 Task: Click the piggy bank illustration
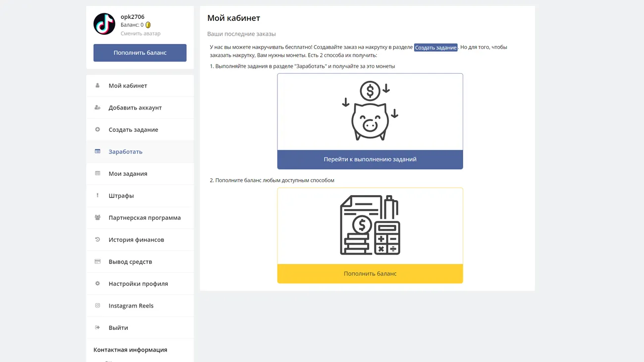pos(370,111)
